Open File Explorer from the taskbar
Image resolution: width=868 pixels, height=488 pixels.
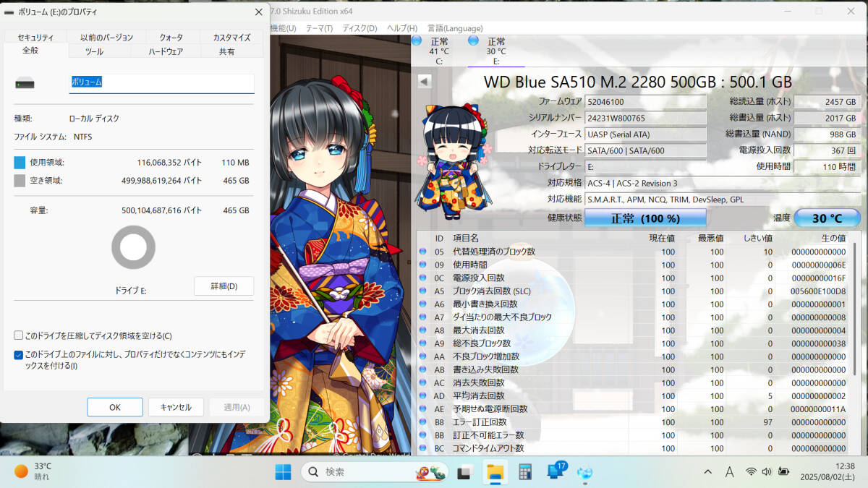[x=495, y=472]
